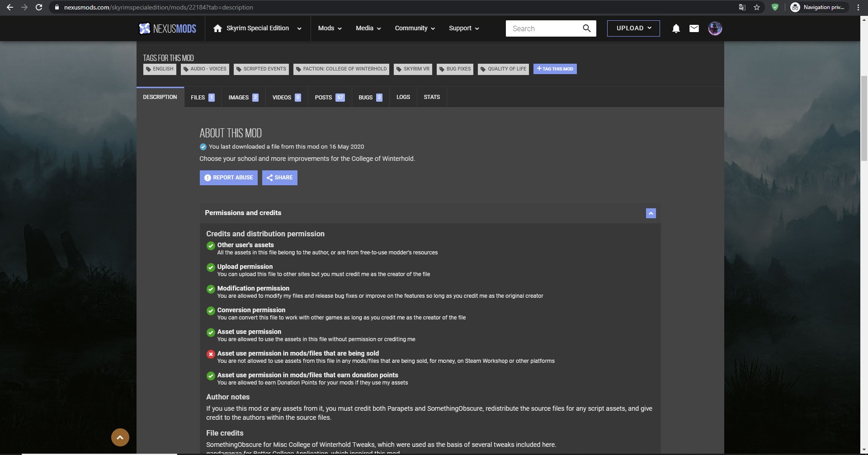
Task: Open the Support dropdown menu
Action: pyautogui.click(x=464, y=28)
